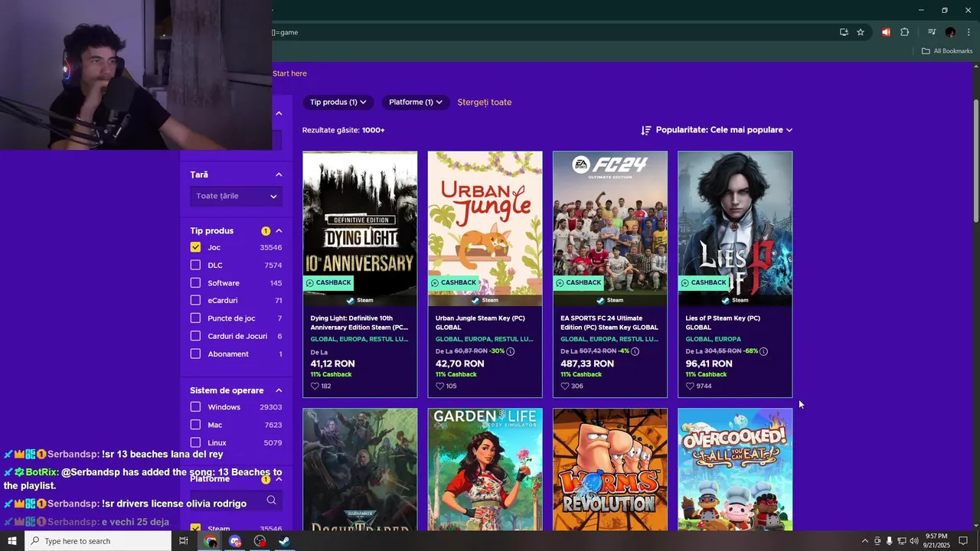Open the Windows Start button

(x=12, y=541)
